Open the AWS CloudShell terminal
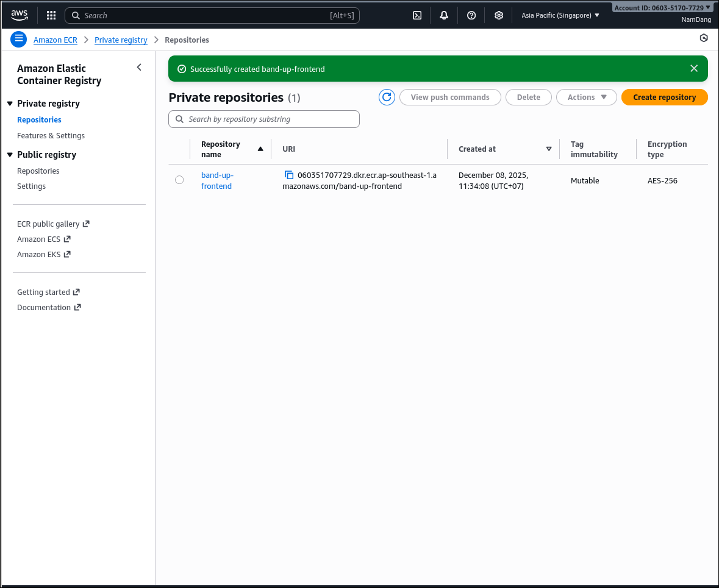The height and width of the screenshot is (588, 719). 417,15
